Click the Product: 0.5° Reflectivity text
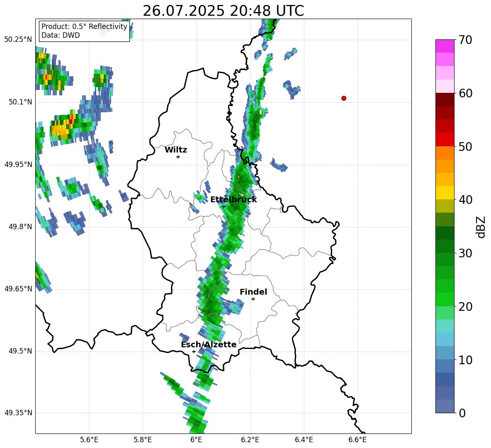Viewport: 491px width, 448px height. pyautogui.click(x=84, y=27)
